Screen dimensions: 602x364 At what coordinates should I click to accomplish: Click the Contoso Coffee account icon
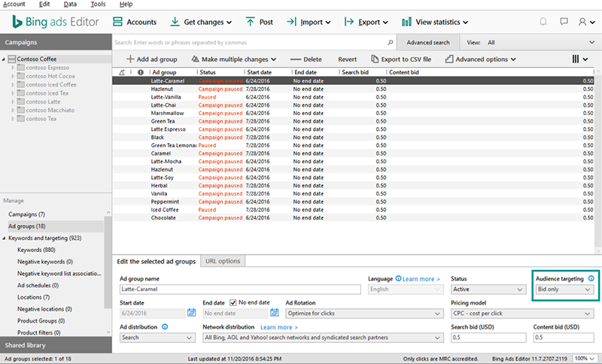coord(12,59)
